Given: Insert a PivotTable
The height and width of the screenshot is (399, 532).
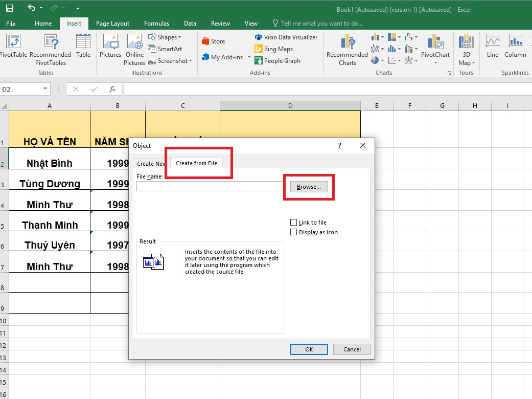Looking at the screenshot, I should (13, 46).
